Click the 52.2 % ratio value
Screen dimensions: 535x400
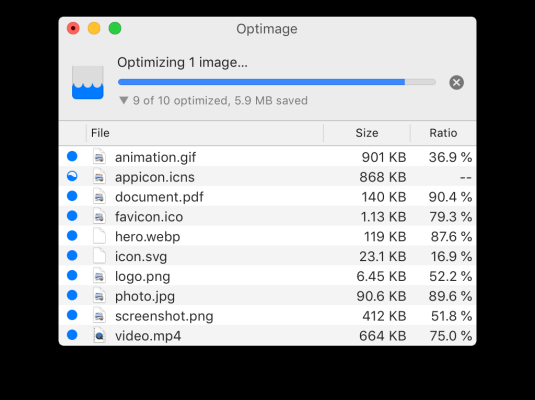coord(451,276)
